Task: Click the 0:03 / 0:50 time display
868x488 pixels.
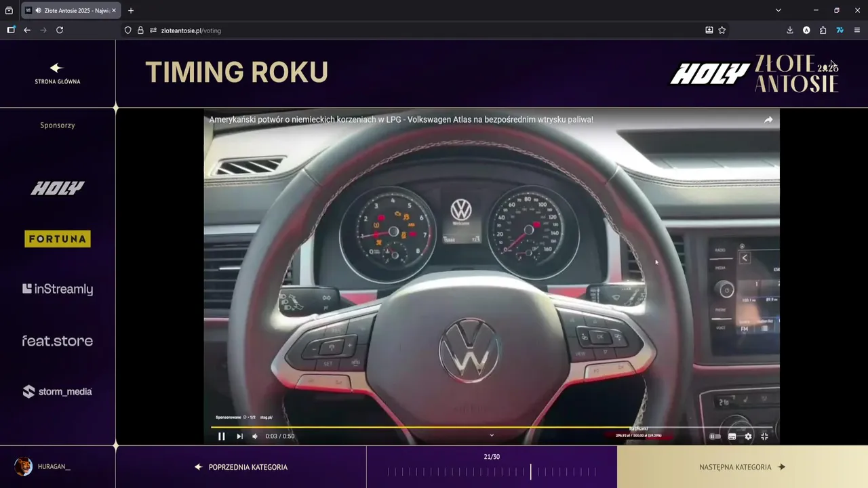Action: click(x=280, y=436)
